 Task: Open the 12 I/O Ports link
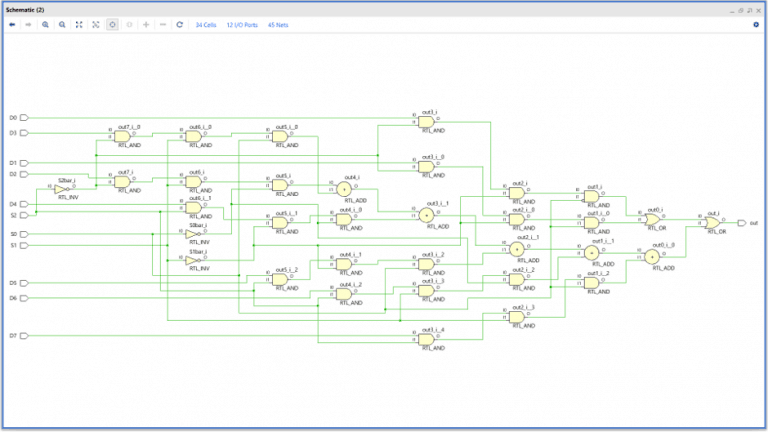pos(242,25)
